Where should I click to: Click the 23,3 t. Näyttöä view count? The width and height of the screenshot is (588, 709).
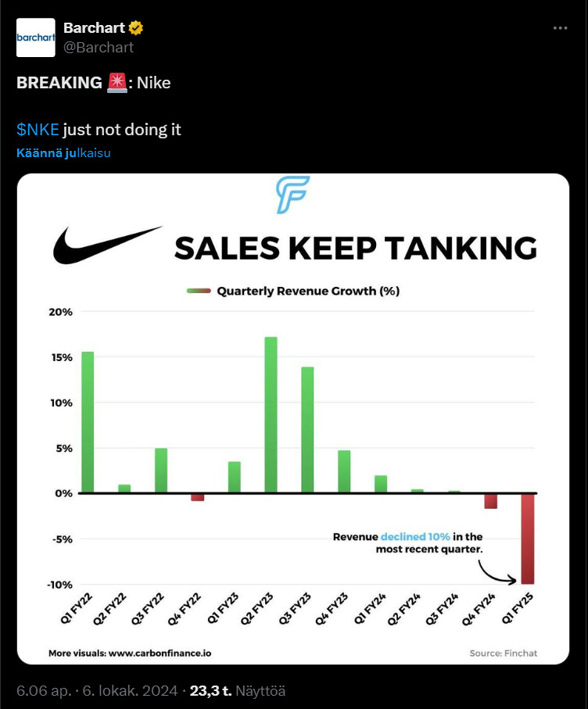click(x=240, y=690)
